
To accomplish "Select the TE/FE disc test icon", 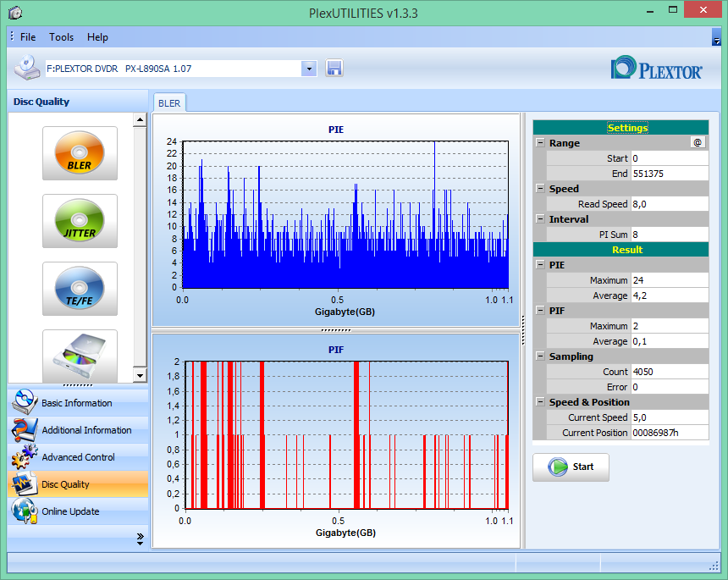I will 80,289.
